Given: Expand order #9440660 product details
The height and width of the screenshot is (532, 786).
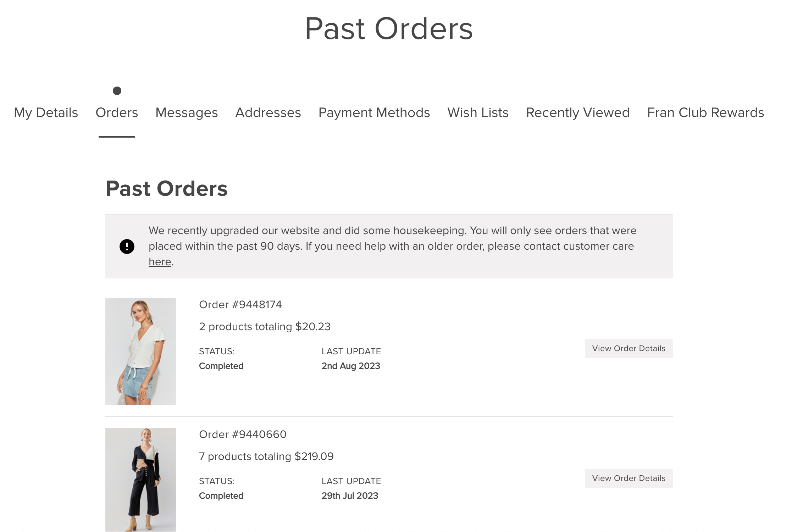Looking at the screenshot, I should [629, 478].
